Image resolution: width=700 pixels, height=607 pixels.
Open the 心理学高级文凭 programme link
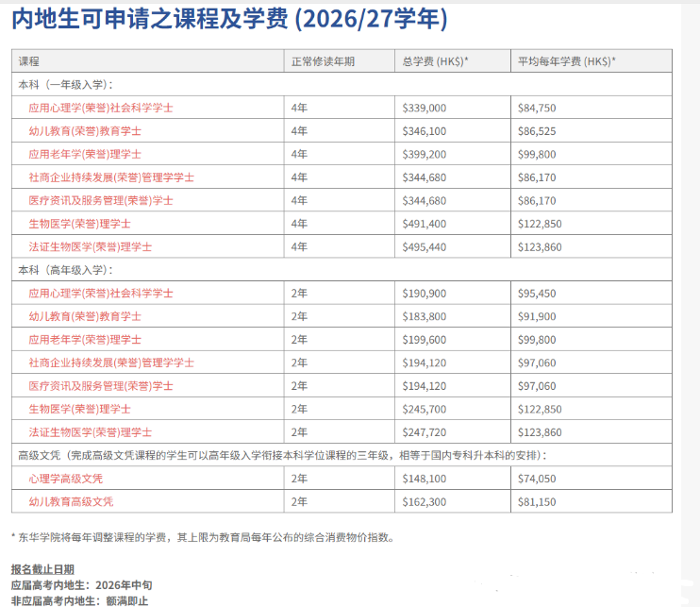pyautogui.click(x=72, y=479)
